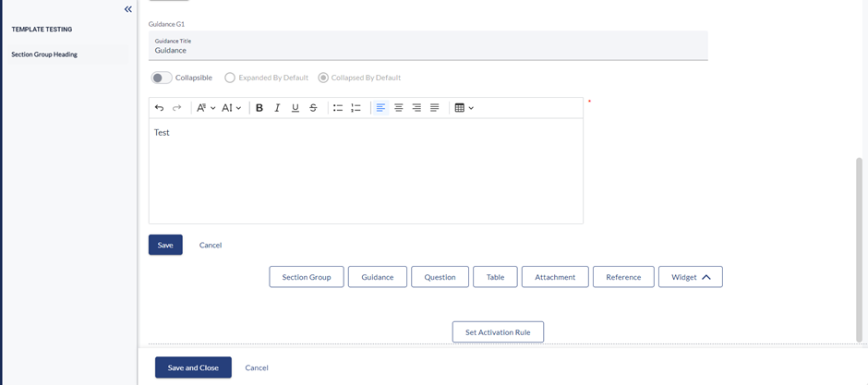This screenshot has width=868, height=385.
Task: Collapse the left sidebar panel
Action: pos(128,9)
